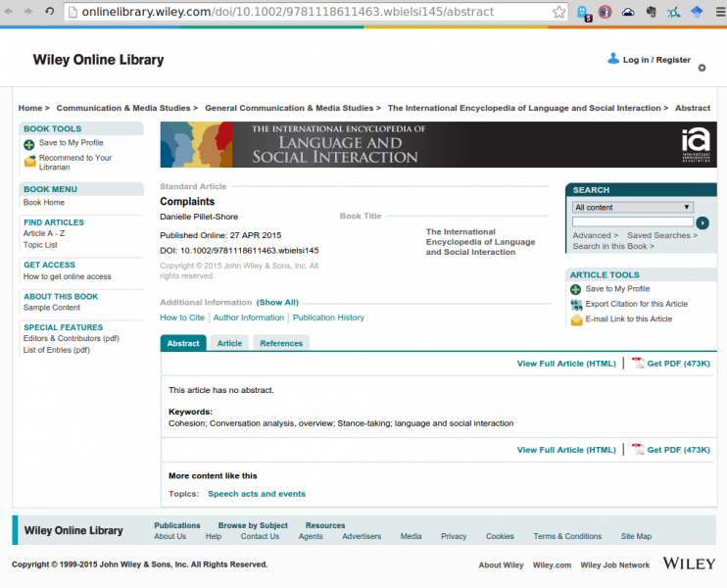The height and width of the screenshot is (588, 727).
Task: Open Topic List link
Action: pos(40,245)
